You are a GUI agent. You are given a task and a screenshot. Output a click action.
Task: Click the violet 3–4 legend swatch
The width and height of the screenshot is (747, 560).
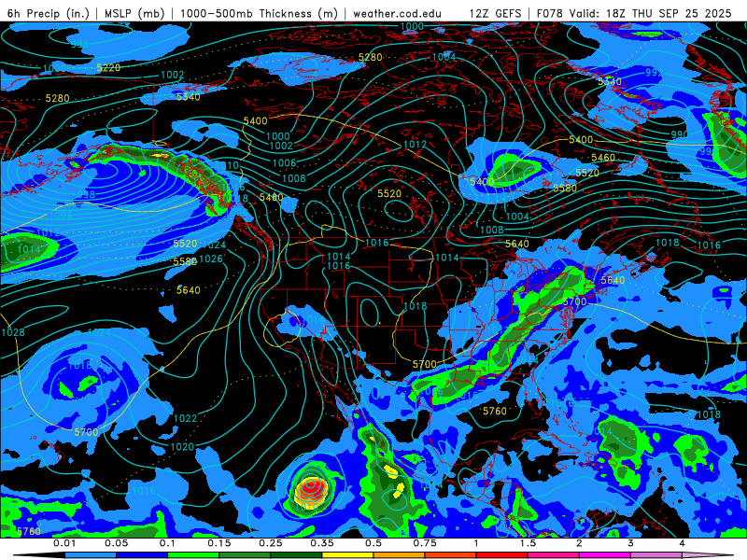coord(656,555)
